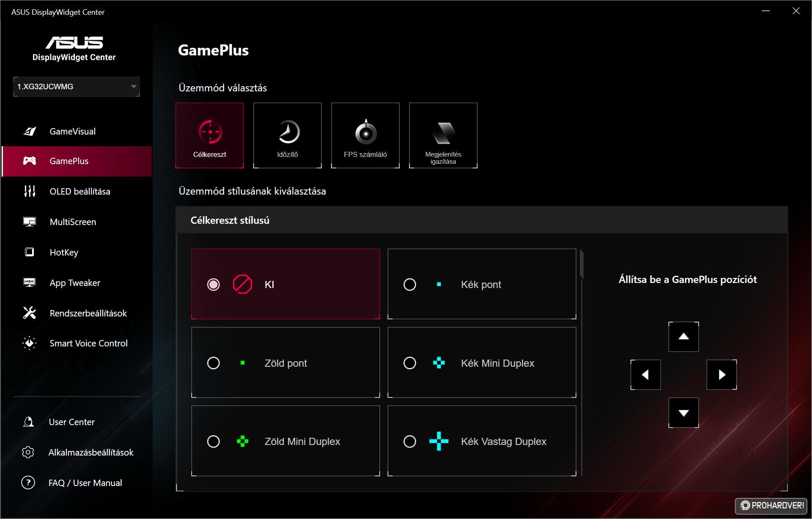812x519 pixels.
Task: Click the FAQ question mark icon
Action: point(28,483)
